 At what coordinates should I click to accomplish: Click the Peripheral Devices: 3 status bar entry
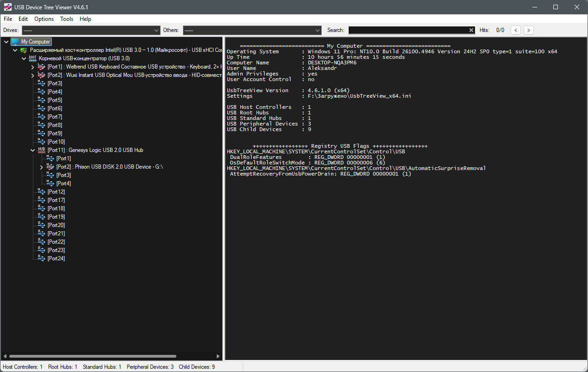pyautogui.click(x=150, y=367)
